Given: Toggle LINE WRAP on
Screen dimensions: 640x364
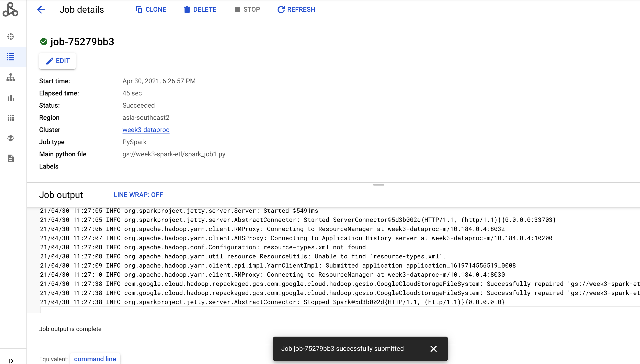Looking at the screenshot, I should pyautogui.click(x=138, y=195).
